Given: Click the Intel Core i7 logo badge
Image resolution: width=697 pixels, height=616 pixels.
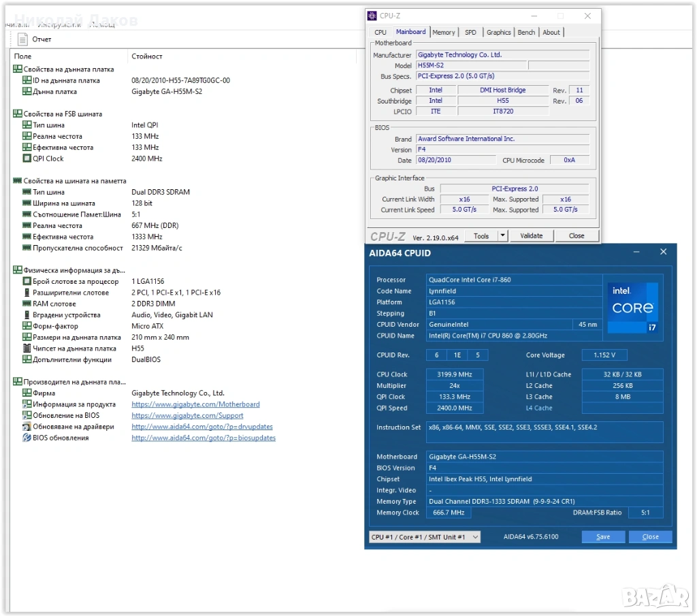Looking at the screenshot, I should point(633,308).
